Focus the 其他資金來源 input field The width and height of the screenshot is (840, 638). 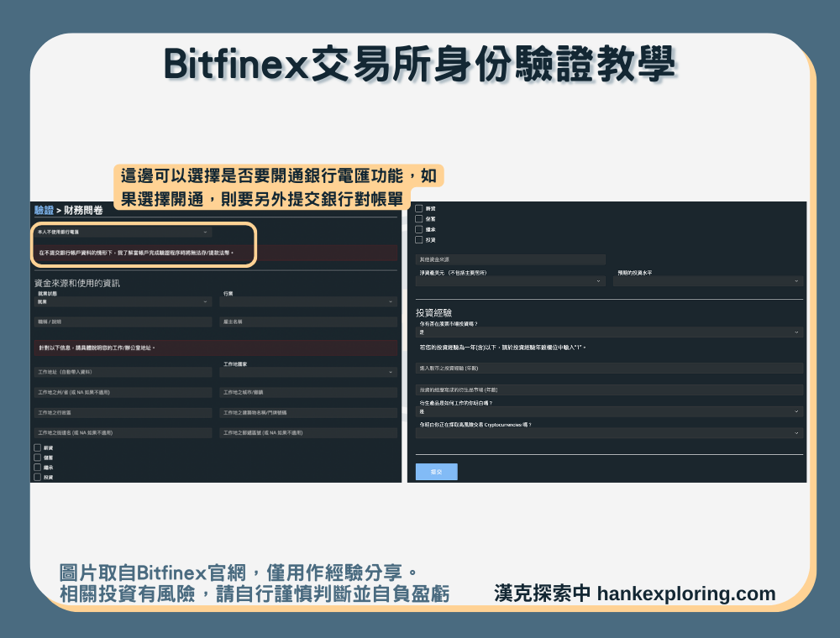click(x=510, y=259)
